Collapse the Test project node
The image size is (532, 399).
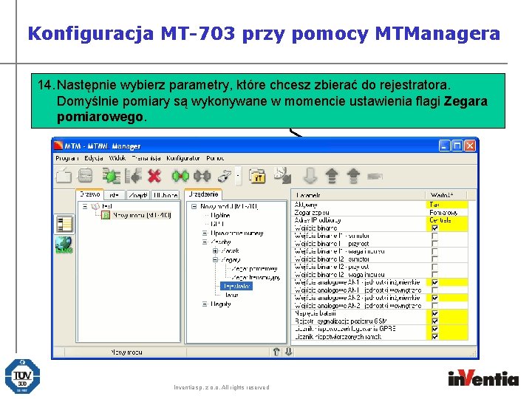click(85, 206)
